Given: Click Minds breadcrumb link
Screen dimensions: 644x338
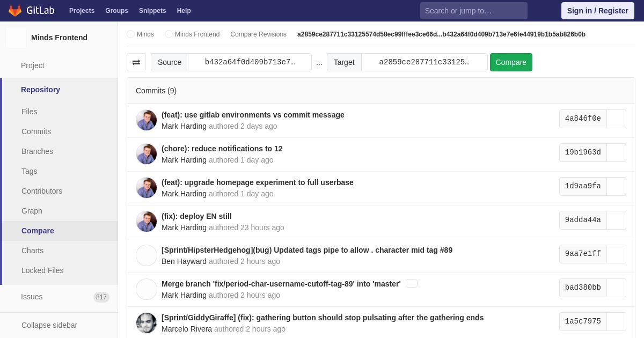Looking at the screenshot, I should pos(145,34).
